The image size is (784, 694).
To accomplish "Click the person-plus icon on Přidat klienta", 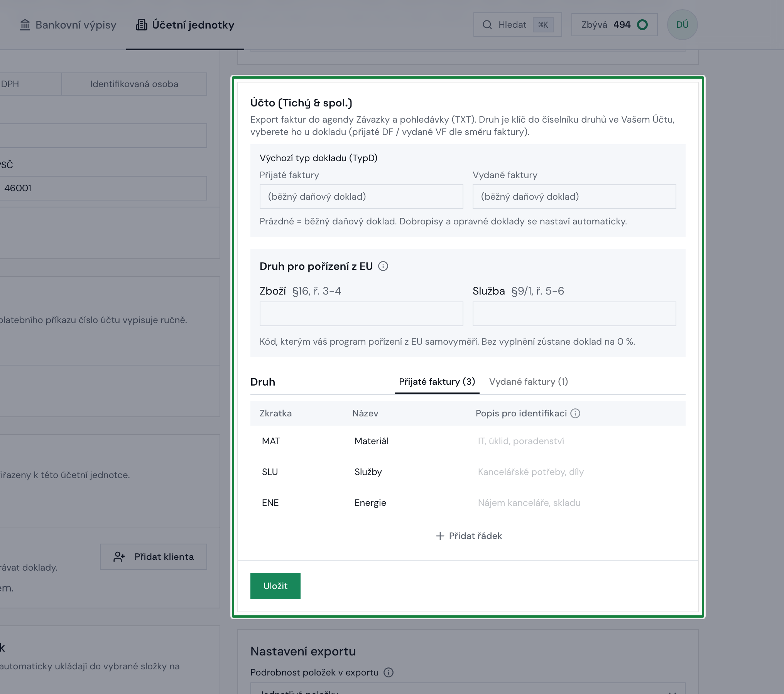I will [119, 557].
